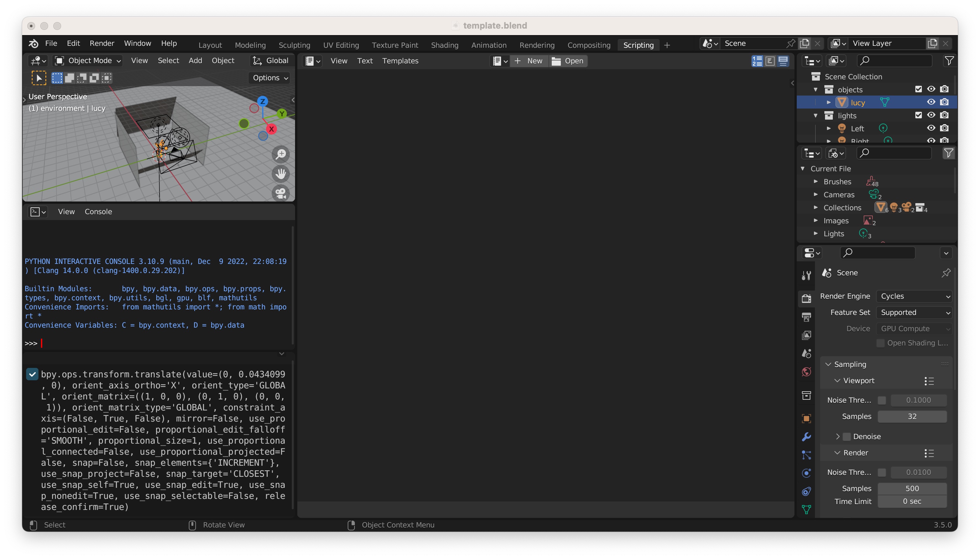
Task: Click the outliner filter funnel icon
Action: [948, 61]
